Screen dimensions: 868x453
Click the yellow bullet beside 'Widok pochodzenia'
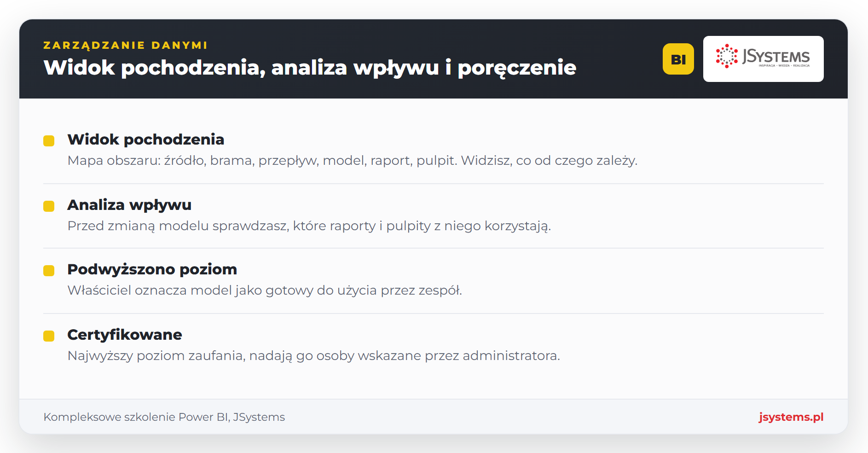(49, 141)
